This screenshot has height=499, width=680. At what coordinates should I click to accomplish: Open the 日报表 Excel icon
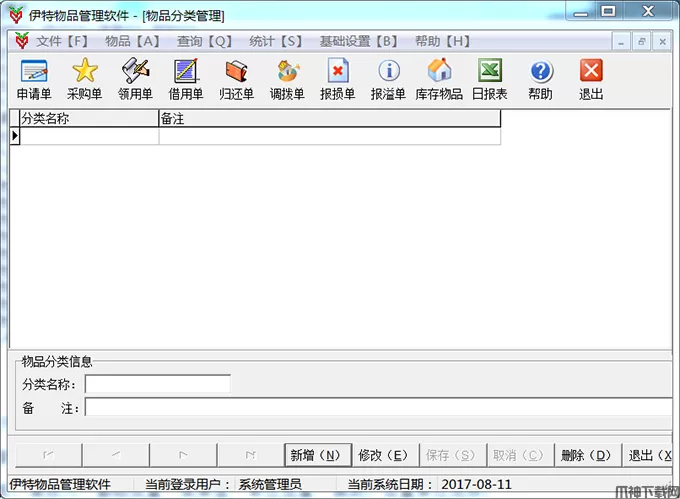(x=490, y=79)
